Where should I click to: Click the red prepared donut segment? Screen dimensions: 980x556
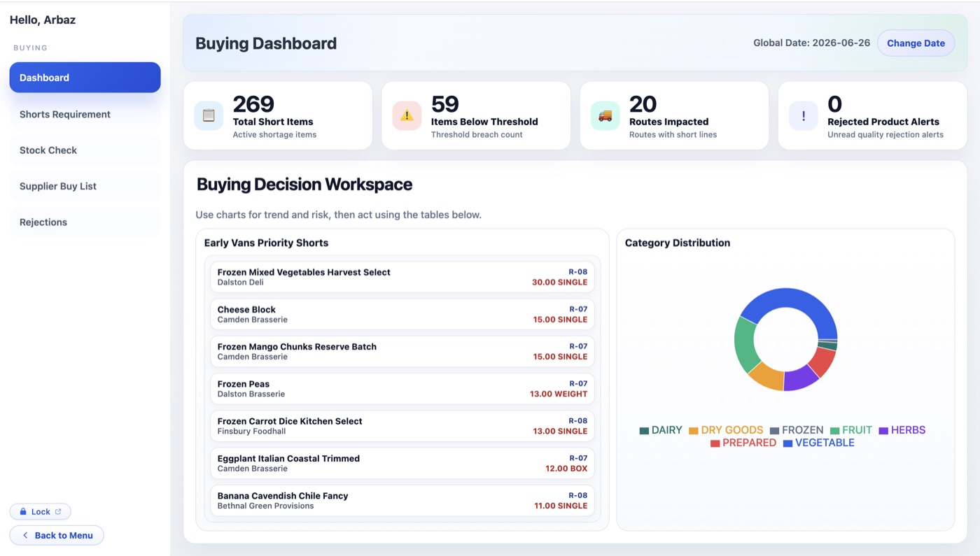click(823, 362)
